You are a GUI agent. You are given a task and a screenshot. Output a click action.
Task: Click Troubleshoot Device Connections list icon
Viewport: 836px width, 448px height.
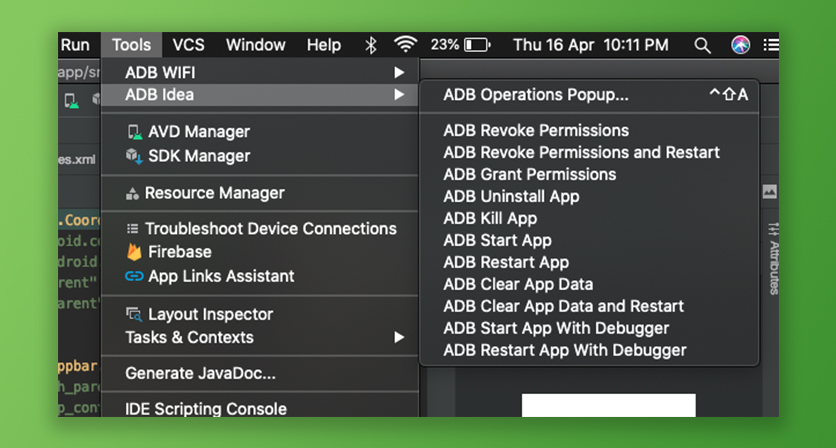[132, 229]
